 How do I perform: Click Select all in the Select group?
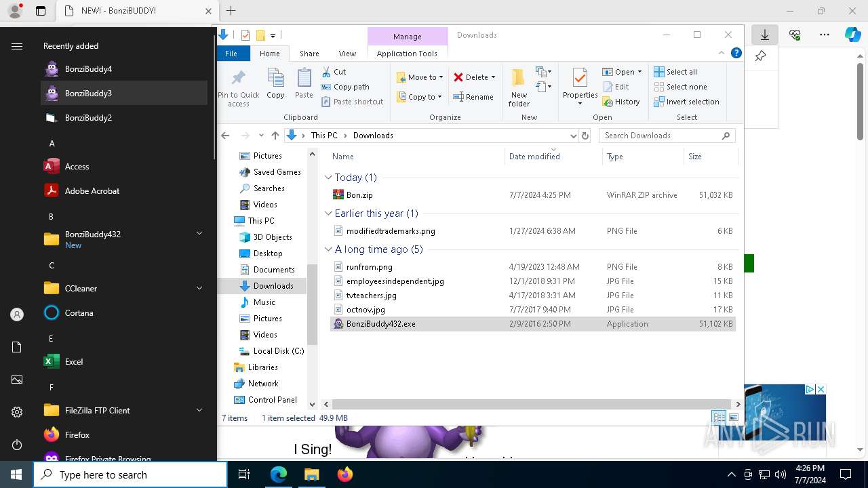(675, 72)
